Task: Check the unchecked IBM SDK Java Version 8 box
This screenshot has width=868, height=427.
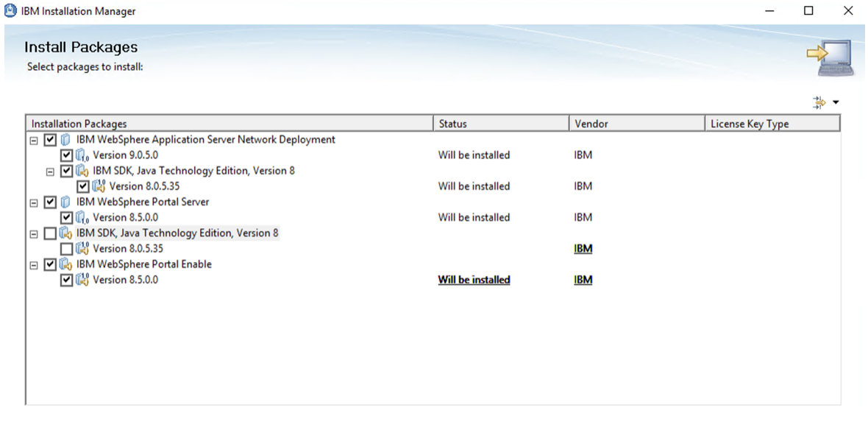Action: [50, 233]
